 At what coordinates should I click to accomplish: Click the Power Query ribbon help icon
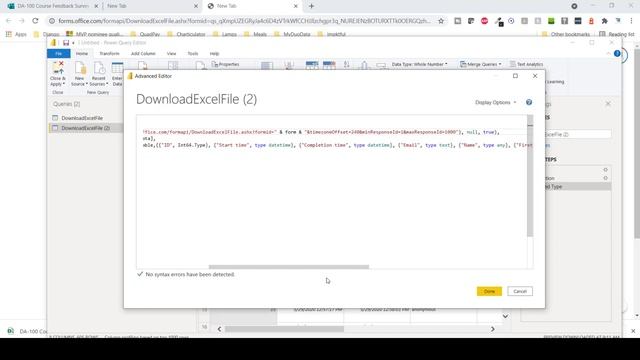point(617,53)
